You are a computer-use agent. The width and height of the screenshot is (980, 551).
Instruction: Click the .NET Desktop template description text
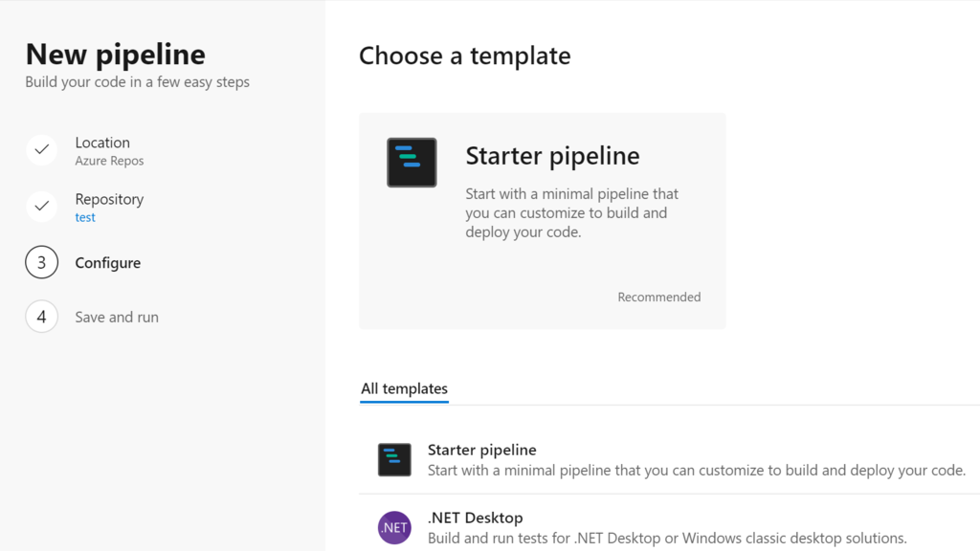pyautogui.click(x=666, y=538)
